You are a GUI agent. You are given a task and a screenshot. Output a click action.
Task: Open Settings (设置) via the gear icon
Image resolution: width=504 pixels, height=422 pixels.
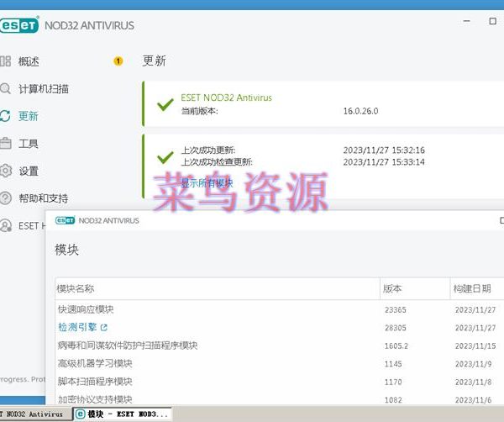click(6, 171)
